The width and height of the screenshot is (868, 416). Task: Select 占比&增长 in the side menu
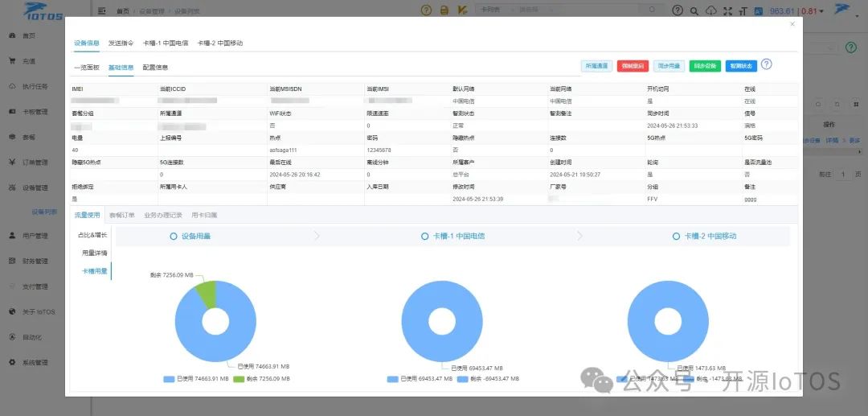pos(94,235)
